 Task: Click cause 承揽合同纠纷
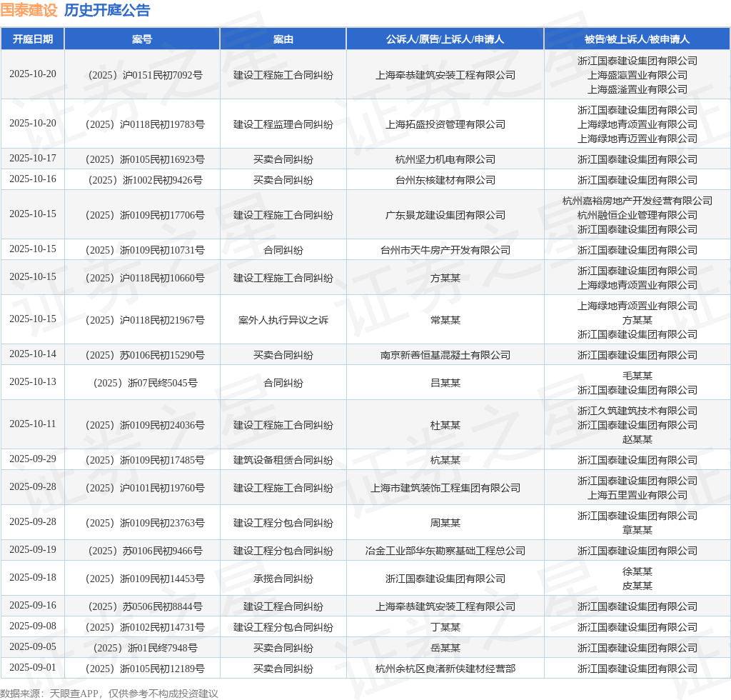coord(283,579)
